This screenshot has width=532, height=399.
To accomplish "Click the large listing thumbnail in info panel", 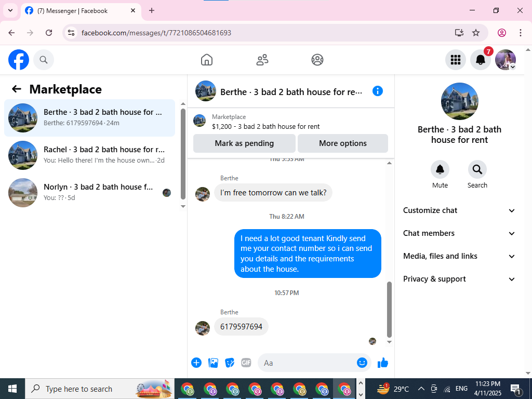I will tap(459, 101).
